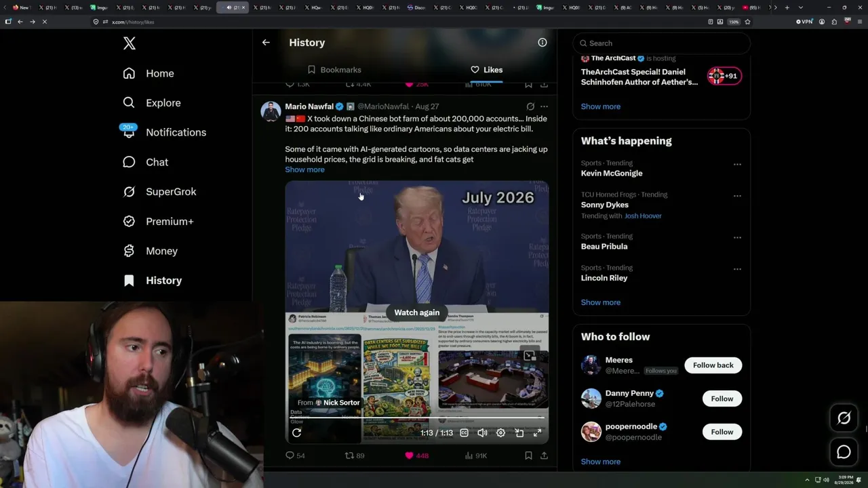The height and width of the screenshot is (488, 868).
Task: Open the Home page from the sidebar
Action: click(x=149, y=73)
